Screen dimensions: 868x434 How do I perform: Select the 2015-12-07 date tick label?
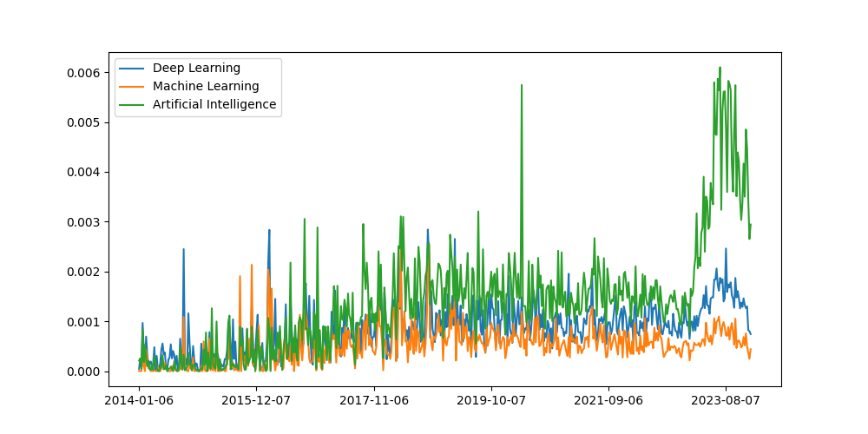pos(256,401)
